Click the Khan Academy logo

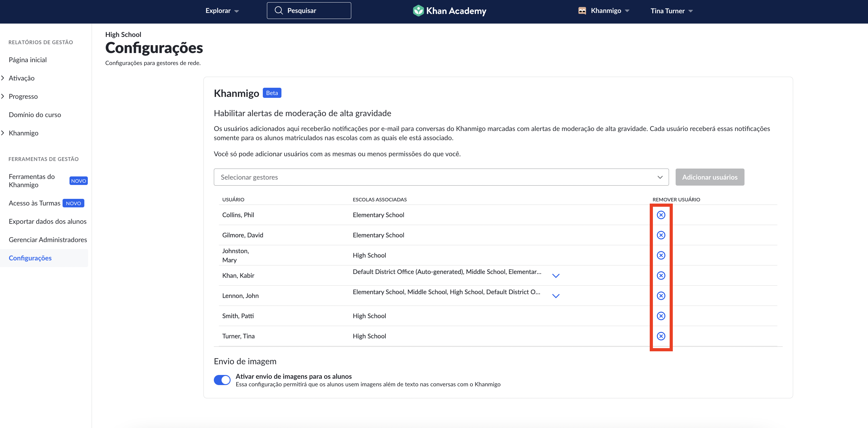(449, 11)
